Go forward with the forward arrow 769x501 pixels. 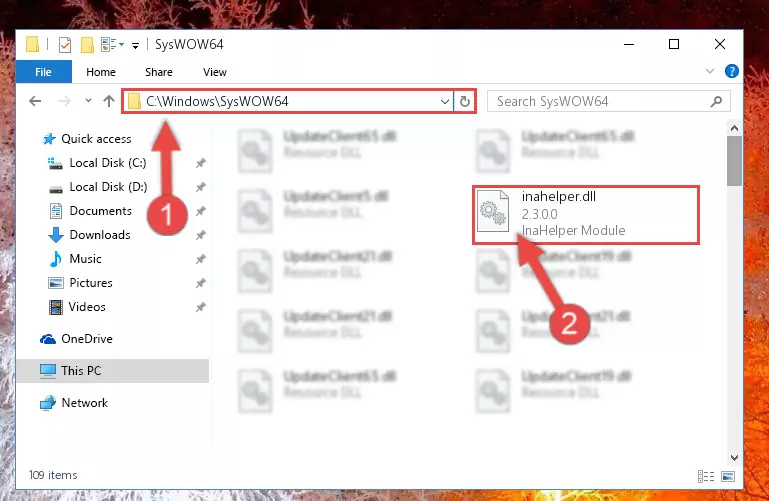[x=64, y=101]
